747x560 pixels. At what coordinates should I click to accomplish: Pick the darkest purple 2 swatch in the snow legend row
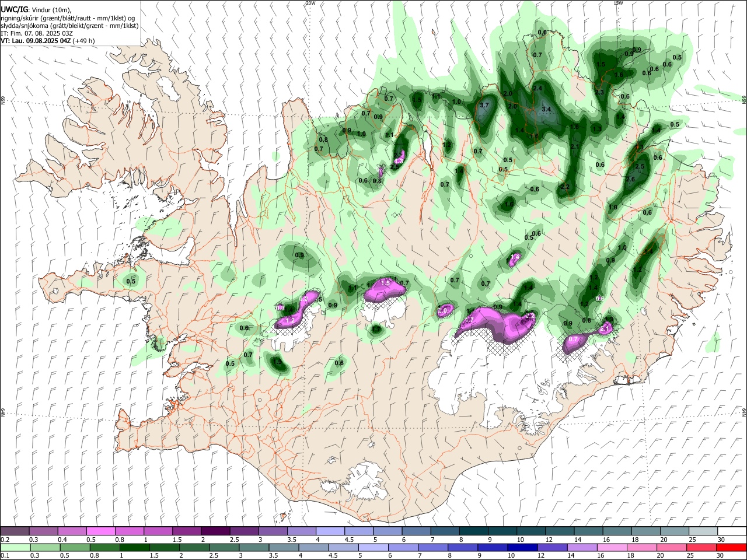click(x=215, y=531)
